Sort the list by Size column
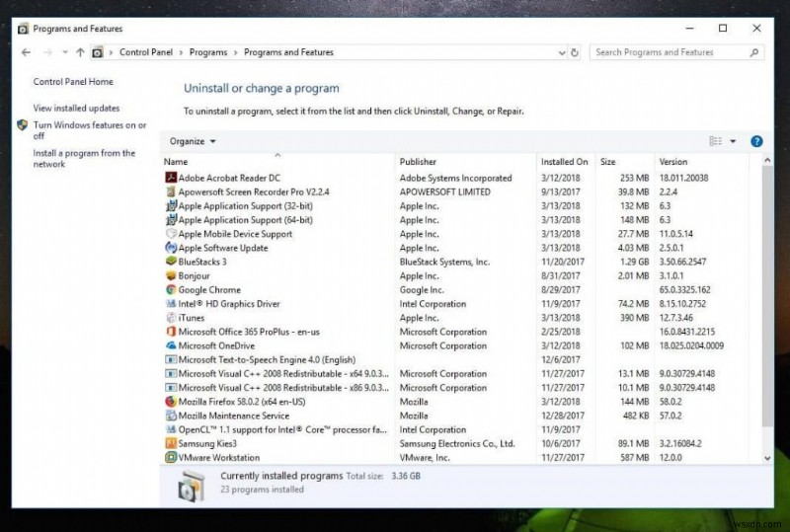Screen dimensions: 790x532 click(x=625, y=162)
